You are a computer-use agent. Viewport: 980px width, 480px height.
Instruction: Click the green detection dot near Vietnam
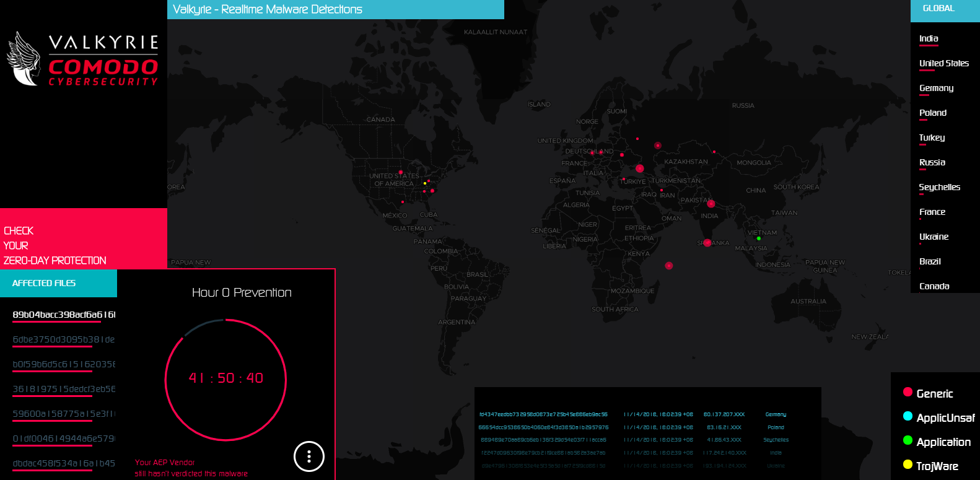tap(759, 238)
